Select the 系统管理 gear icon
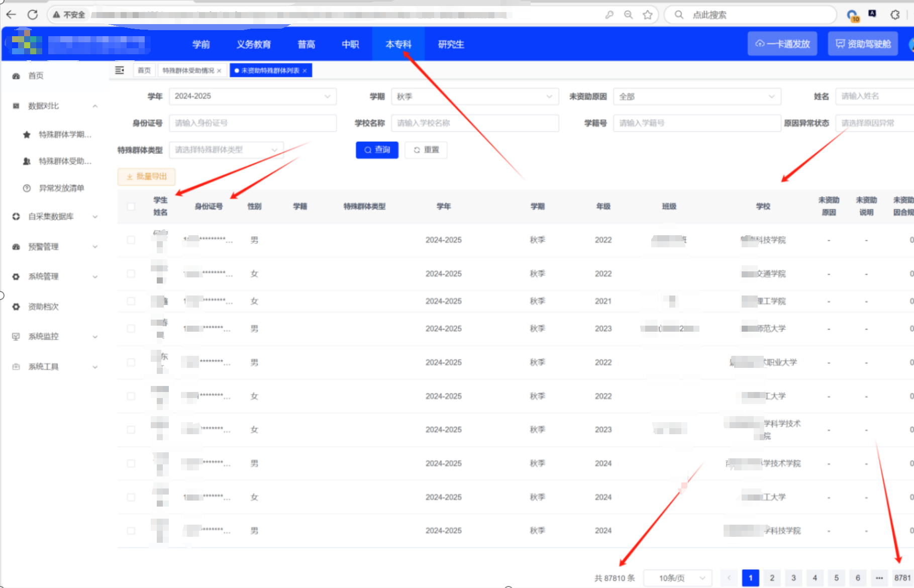The height and width of the screenshot is (588, 914). point(16,276)
